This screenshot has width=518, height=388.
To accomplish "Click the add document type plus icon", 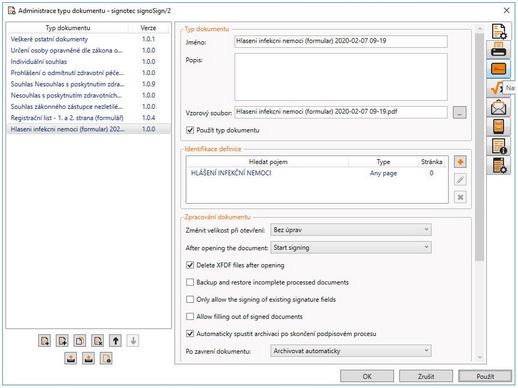I will [x=62, y=341].
